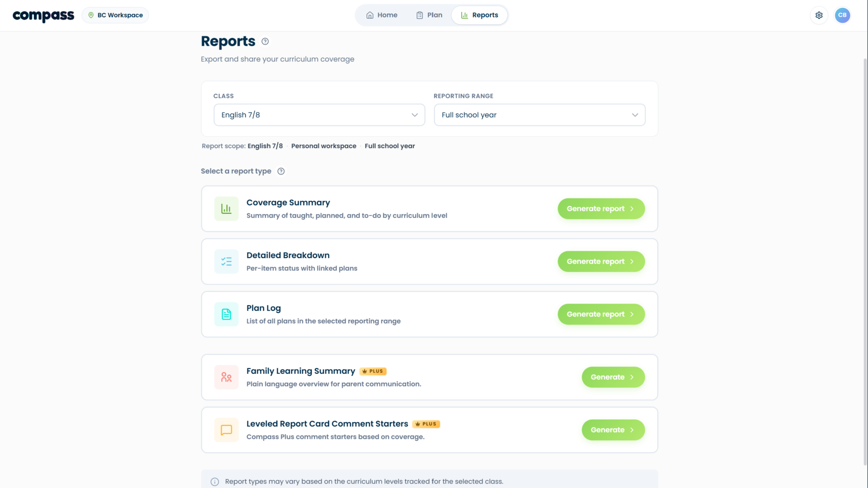The height and width of the screenshot is (488, 868).
Task: Open the BC Workspace selector
Action: point(115,15)
